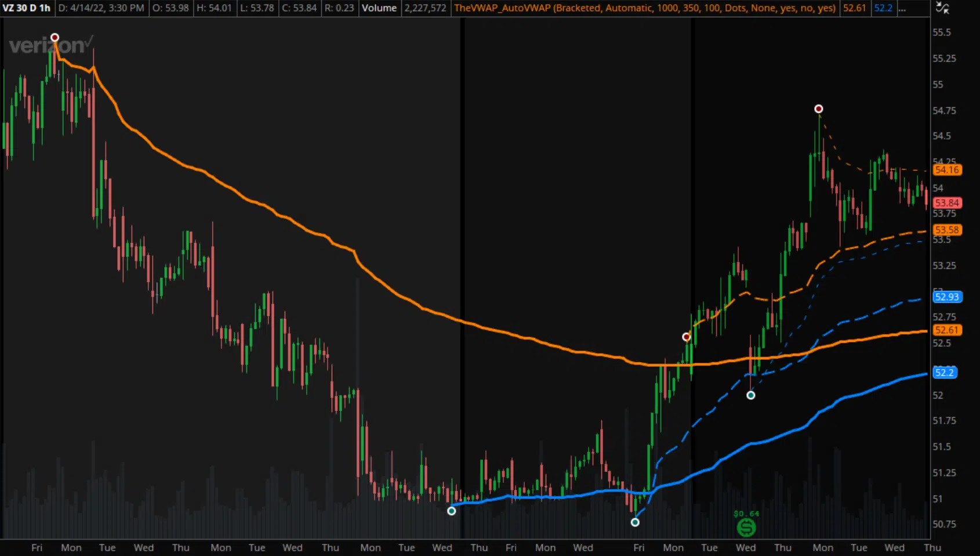
Task: Click the VZ 30 D 1h symbol label
Action: [27, 8]
